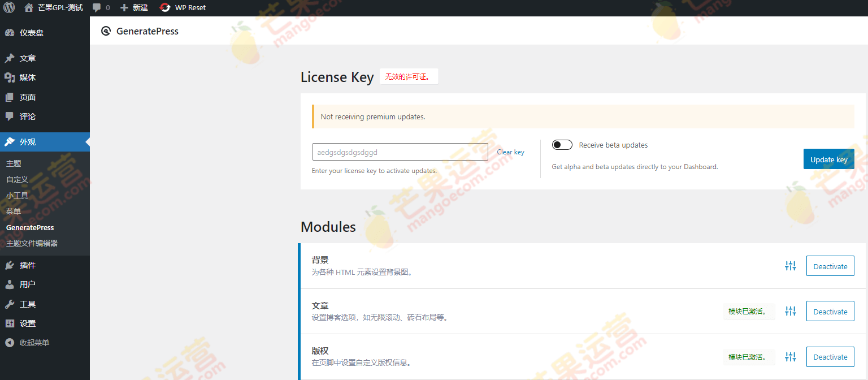Open settings sliders for the 文章 module
The image size is (868, 380).
(790, 311)
